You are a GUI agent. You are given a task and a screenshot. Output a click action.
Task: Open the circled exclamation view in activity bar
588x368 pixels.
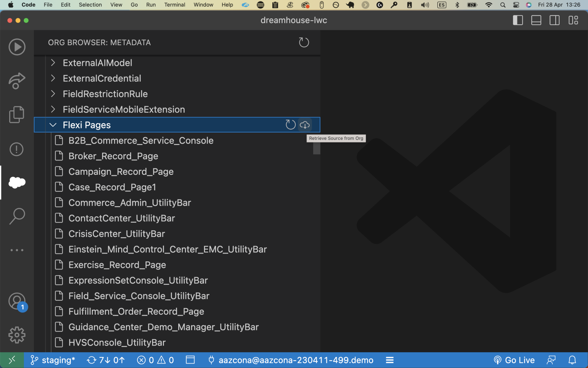point(17,149)
